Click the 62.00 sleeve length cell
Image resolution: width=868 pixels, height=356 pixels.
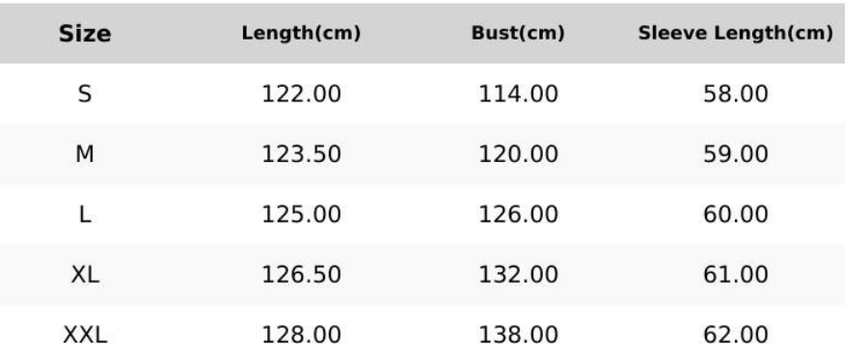click(x=735, y=335)
